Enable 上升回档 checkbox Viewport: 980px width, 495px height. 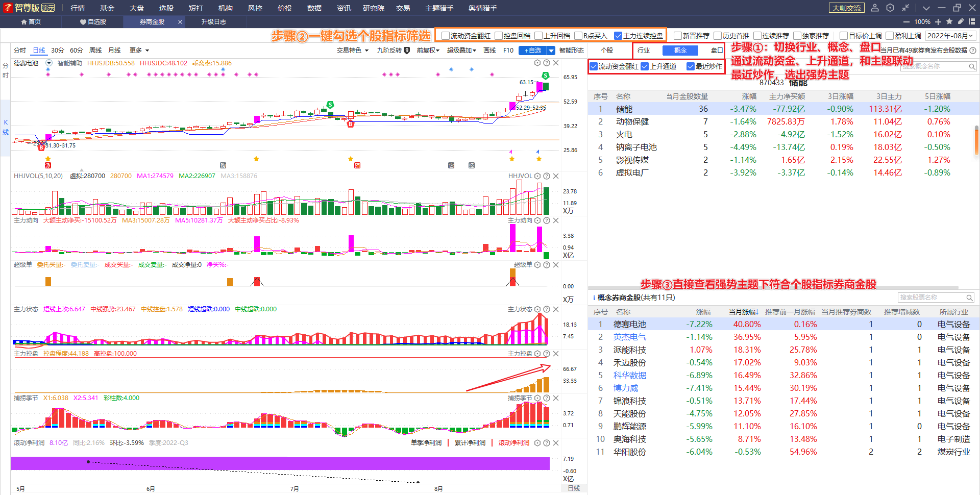(x=538, y=36)
